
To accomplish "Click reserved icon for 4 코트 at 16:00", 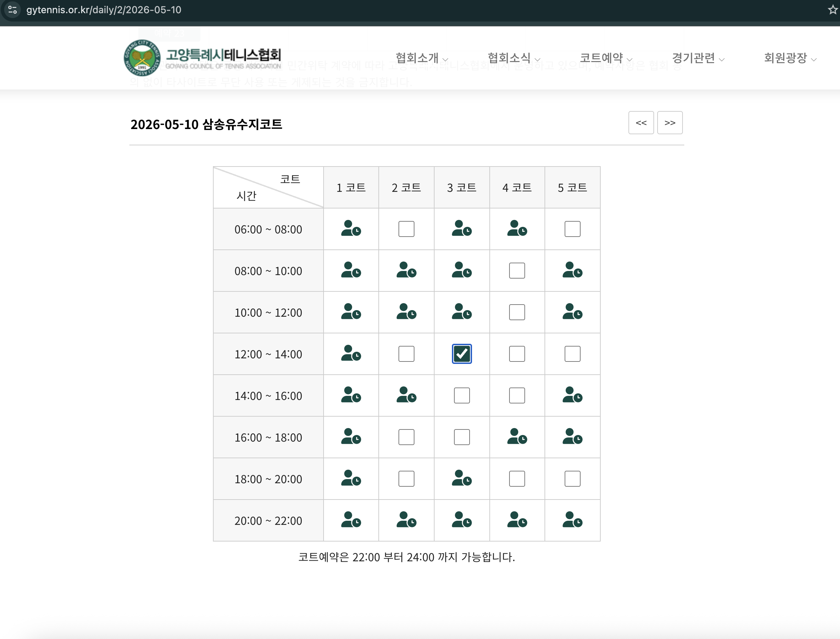I will pyautogui.click(x=516, y=437).
